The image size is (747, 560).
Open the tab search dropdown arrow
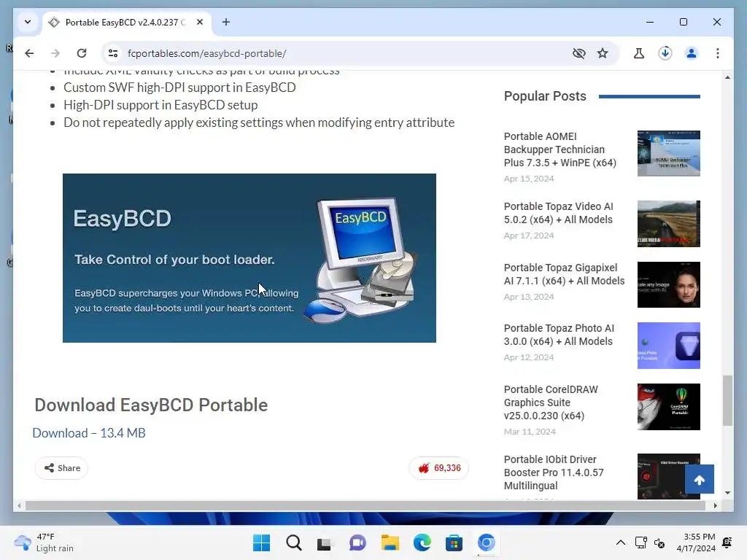click(x=28, y=22)
